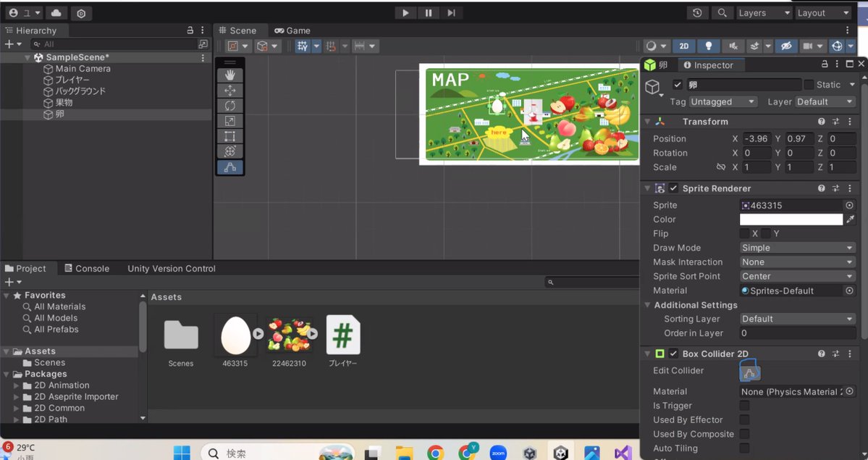Open Zoom from the Windows taskbar

pyautogui.click(x=498, y=453)
